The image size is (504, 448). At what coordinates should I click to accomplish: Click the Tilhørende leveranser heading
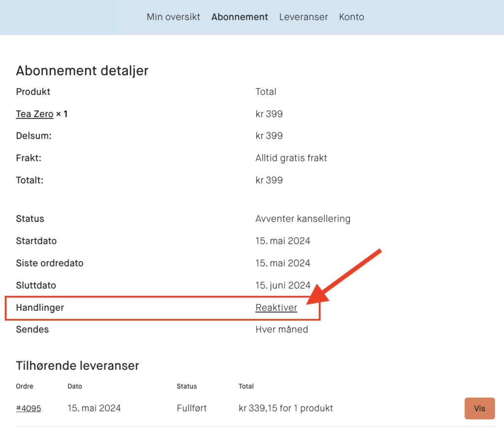pos(77,366)
